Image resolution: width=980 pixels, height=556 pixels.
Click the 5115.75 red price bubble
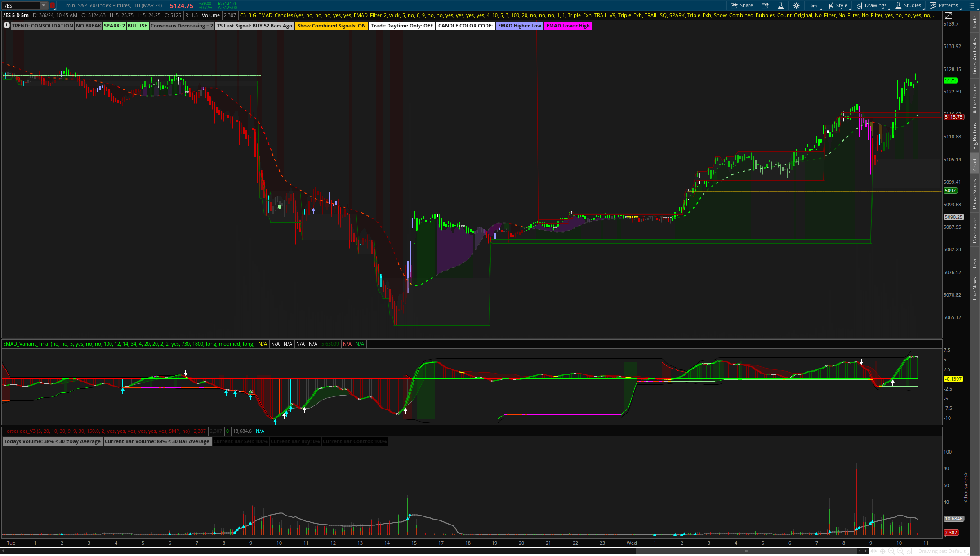pyautogui.click(x=953, y=117)
